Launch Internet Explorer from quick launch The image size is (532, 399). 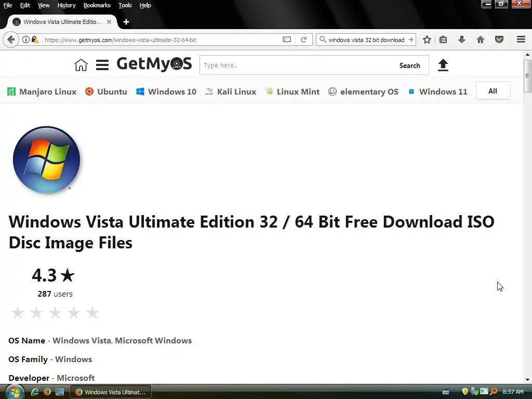[35, 392]
